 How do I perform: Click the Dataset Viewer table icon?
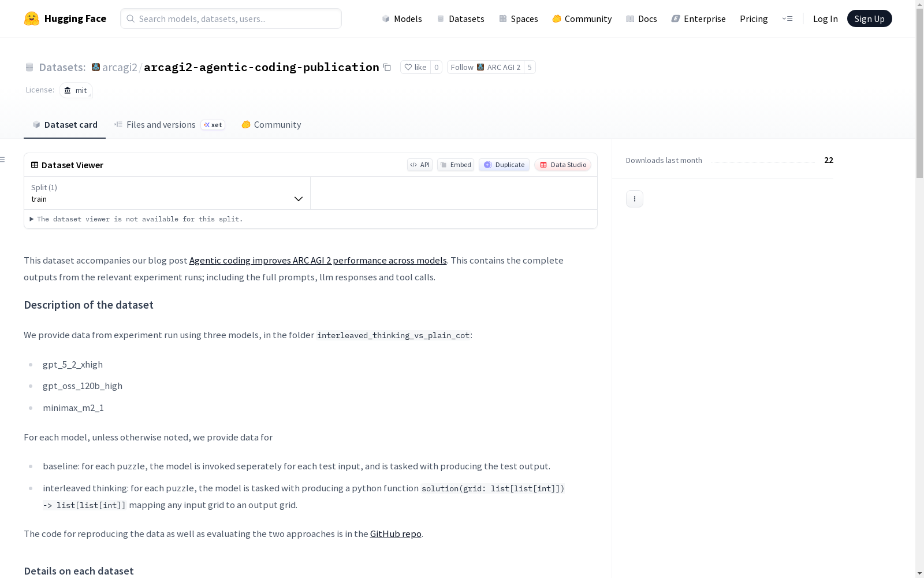35,165
